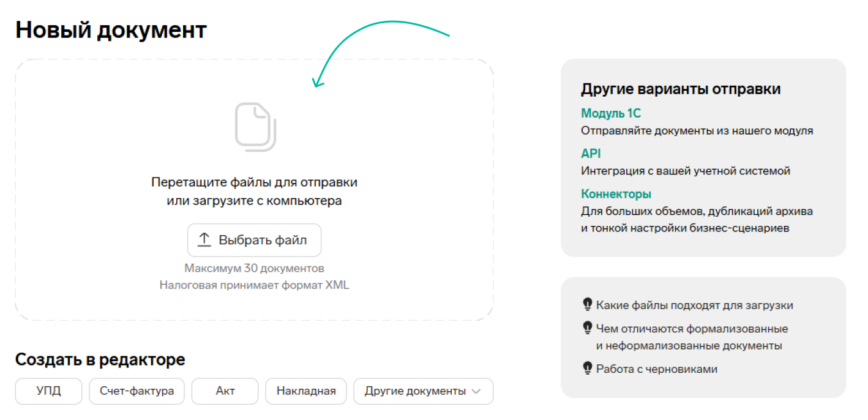Image resolution: width=868 pixels, height=420 pixels.
Task: Create a УПД document in the editor
Action: [48, 391]
